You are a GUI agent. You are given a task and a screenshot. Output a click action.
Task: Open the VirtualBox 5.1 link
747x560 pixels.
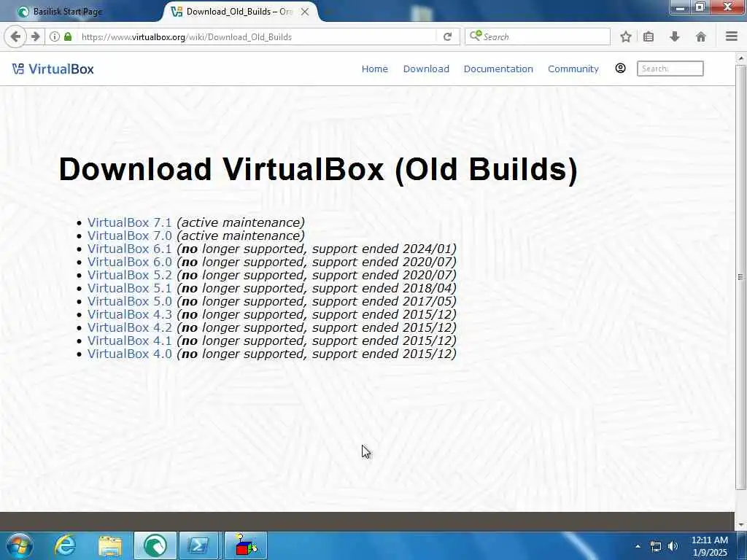point(129,288)
